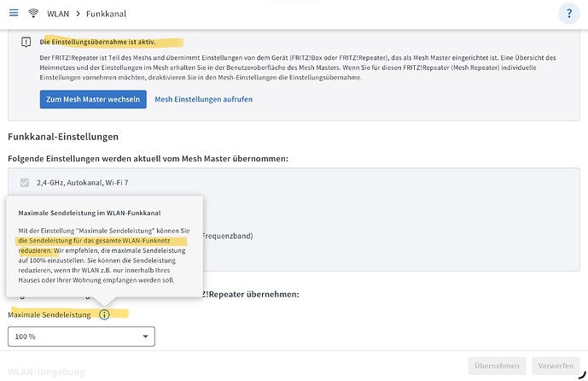Image resolution: width=588 pixels, height=381 pixels.
Task: Open help via the question mark icon
Action: (569, 14)
